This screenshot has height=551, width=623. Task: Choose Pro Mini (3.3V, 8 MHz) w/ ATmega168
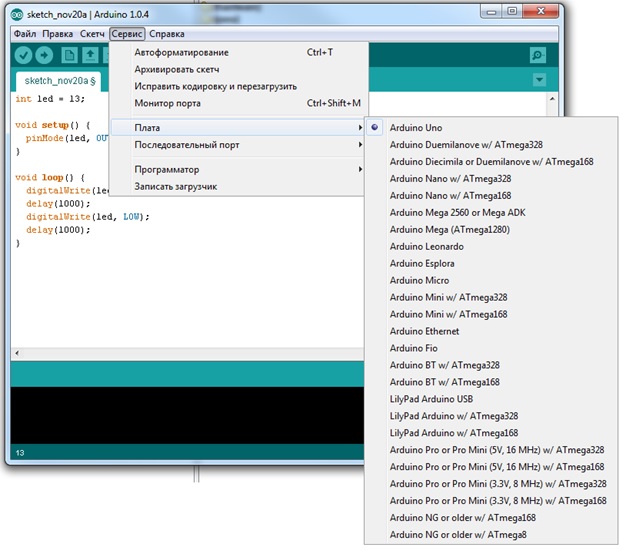[491, 501]
